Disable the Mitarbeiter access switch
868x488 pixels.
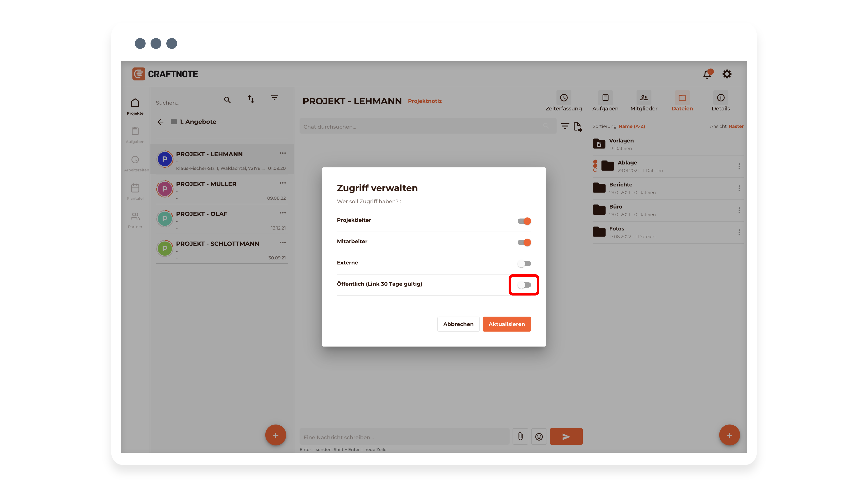[x=524, y=242]
